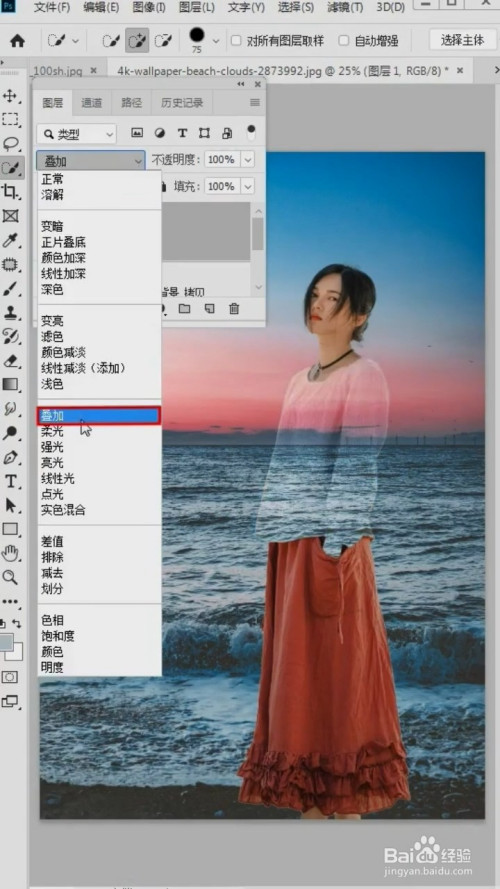Switch to the _100sh.jpg document tab
500x889 pixels.
click(57, 71)
